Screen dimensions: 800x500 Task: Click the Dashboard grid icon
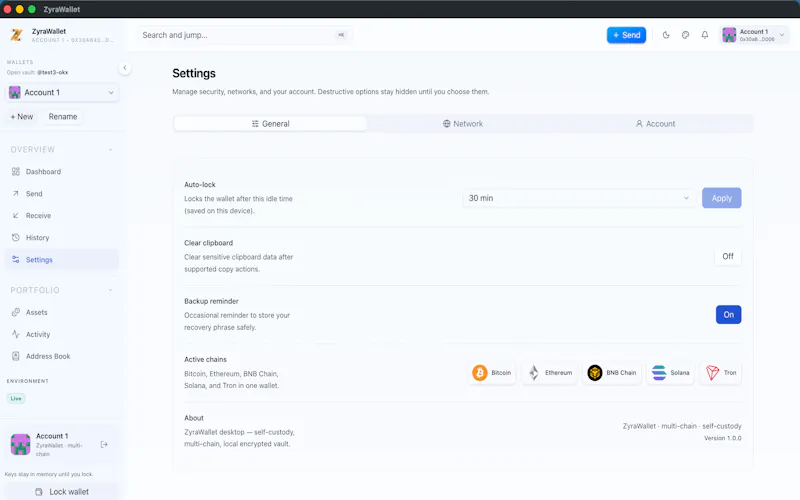[x=16, y=171]
